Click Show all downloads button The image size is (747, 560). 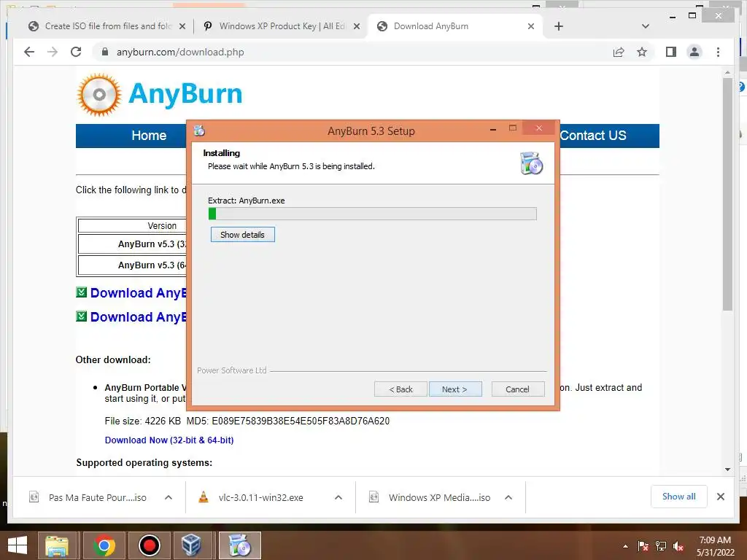point(679,497)
